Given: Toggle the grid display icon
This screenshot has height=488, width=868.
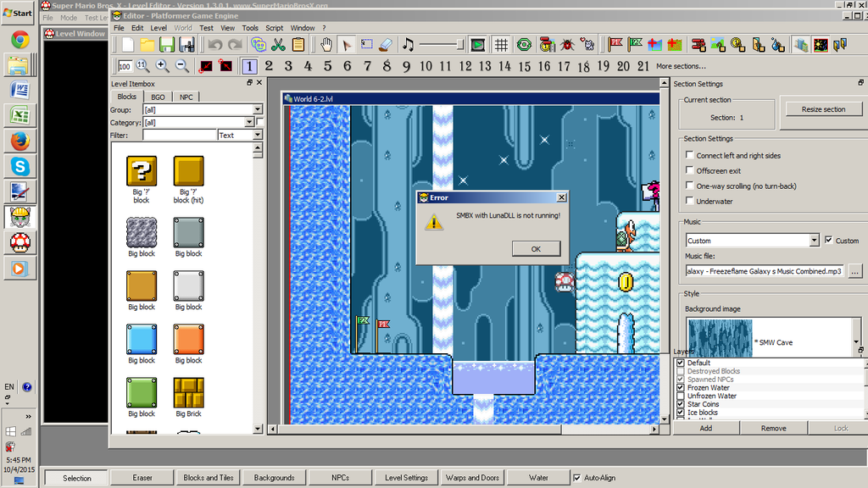Looking at the screenshot, I should (x=501, y=45).
